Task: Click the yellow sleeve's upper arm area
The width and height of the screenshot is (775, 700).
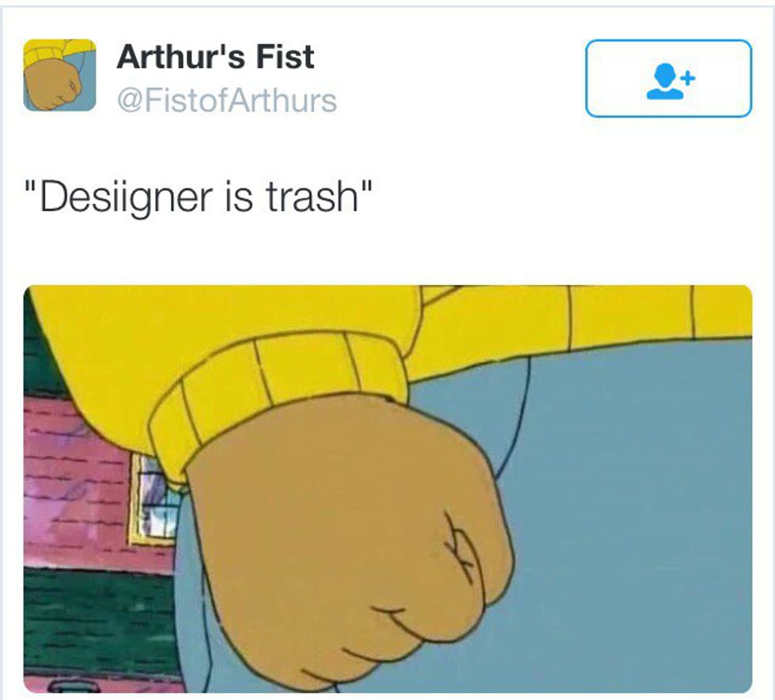Action: tap(222, 316)
